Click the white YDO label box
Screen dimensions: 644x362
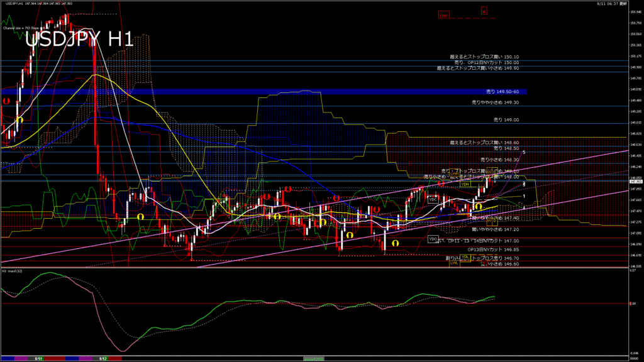tap(433, 239)
